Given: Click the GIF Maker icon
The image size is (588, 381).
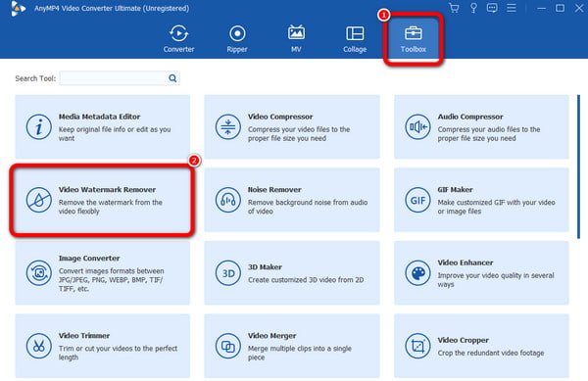Looking at the screenshot, I should pos(417,200).
